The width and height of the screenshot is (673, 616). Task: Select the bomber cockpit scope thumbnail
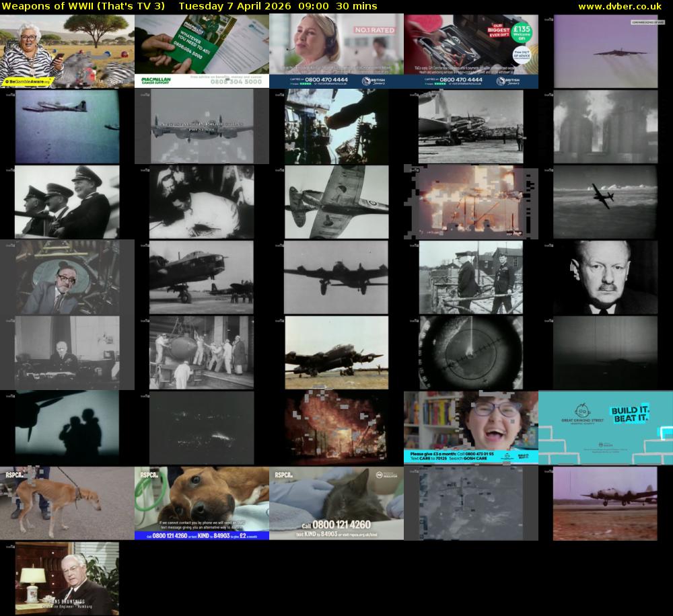[x=470, y=352]
